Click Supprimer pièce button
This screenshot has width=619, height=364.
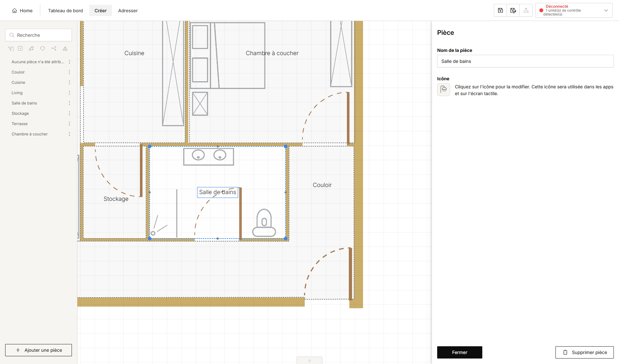coord(585,352)
